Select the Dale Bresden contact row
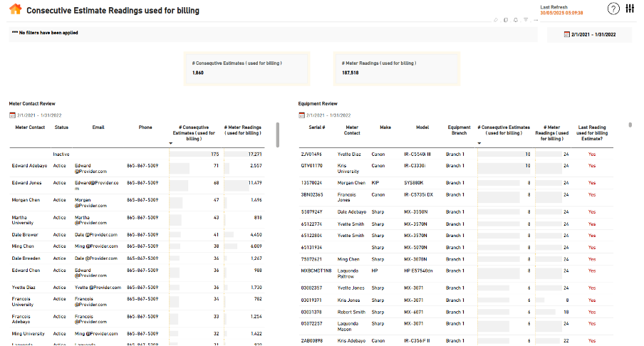 tap(137, 258)
